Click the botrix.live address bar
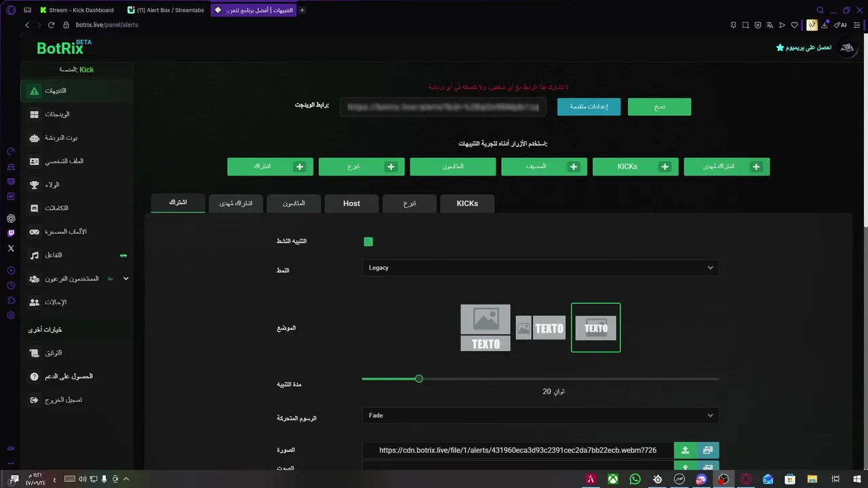Image resolution: width=868 pixels, height=488 pixels. (106, 25)
